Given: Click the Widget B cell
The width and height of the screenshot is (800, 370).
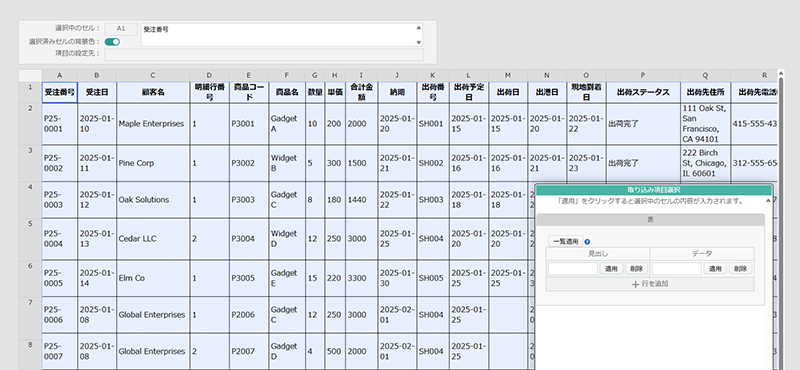Looking at the screenshot, I should [287, 163].
